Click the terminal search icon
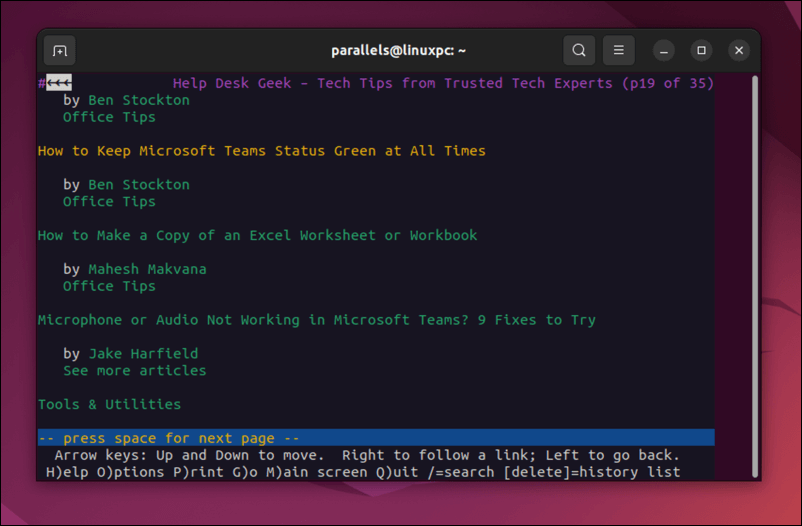 pyautogui.click(x=579, y=50)
